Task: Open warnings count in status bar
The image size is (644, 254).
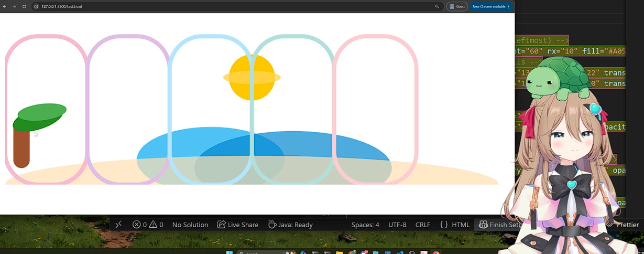Action: tap(156, 225)
